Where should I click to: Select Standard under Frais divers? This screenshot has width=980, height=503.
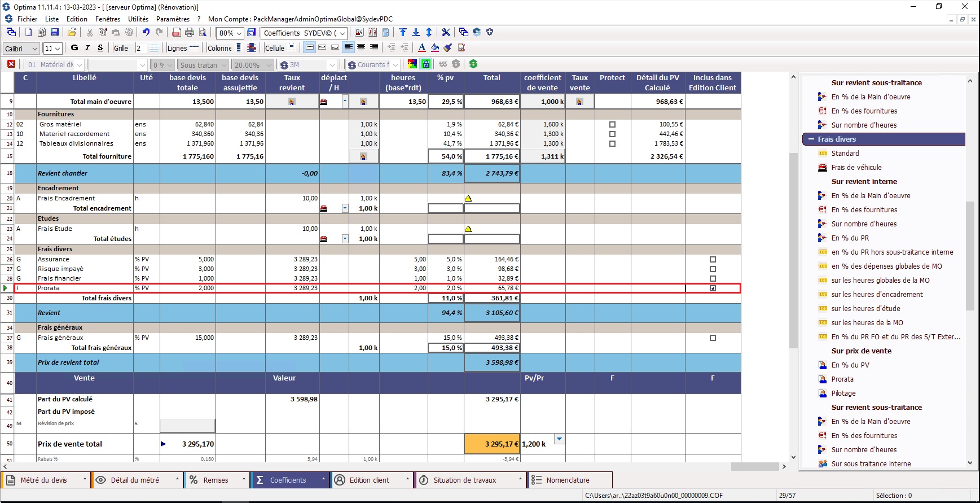coord(845,153)
